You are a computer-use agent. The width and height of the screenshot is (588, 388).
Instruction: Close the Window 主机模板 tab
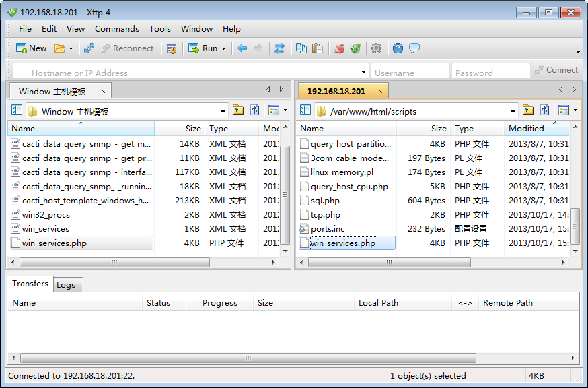coord(103,91)
